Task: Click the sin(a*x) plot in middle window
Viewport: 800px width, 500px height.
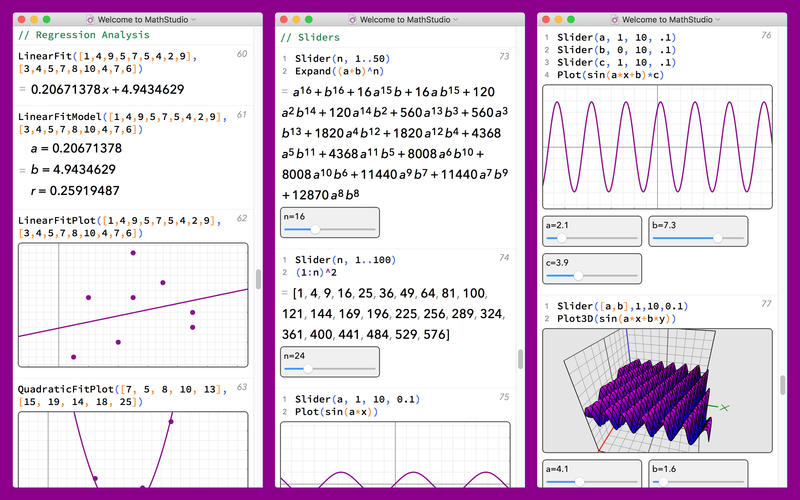Action: tap(395, 454)
